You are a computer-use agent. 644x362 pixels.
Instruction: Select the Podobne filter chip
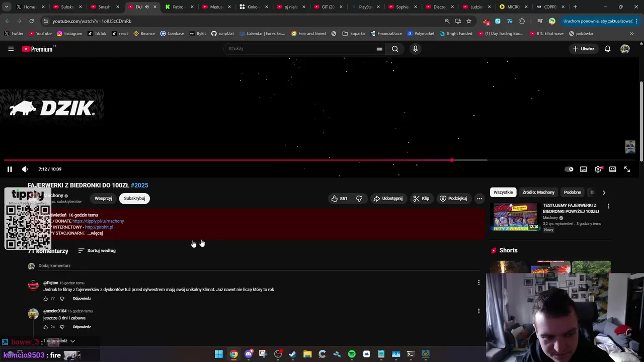(x=573, y=192)
